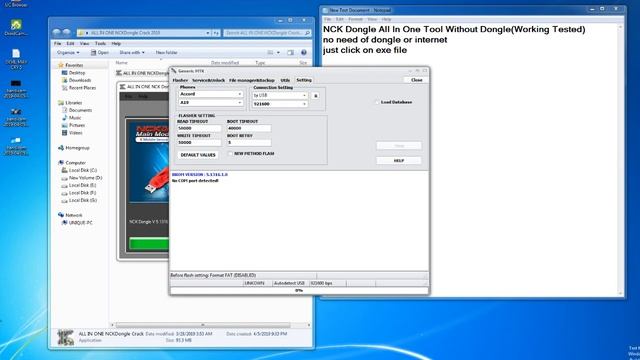Click the Autodetect USB status bar cell
The height and width of the screenshot is (360, 640).
289,283
